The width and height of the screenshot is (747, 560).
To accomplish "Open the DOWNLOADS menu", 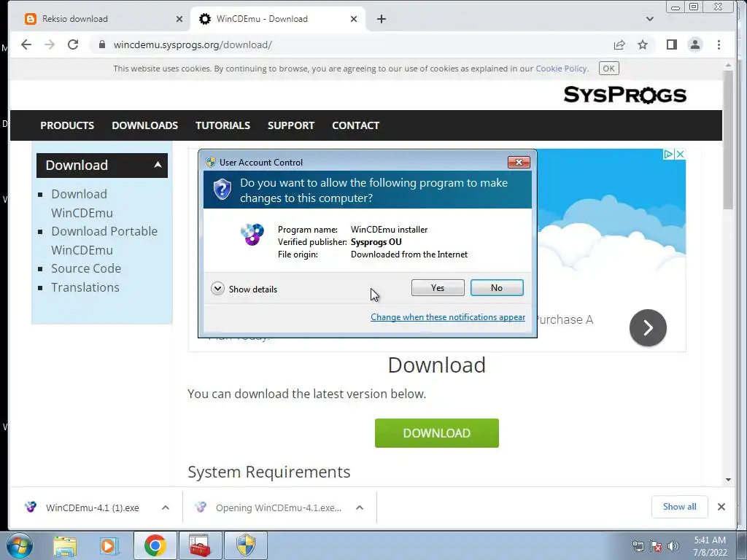I will [x=145, y=125].
